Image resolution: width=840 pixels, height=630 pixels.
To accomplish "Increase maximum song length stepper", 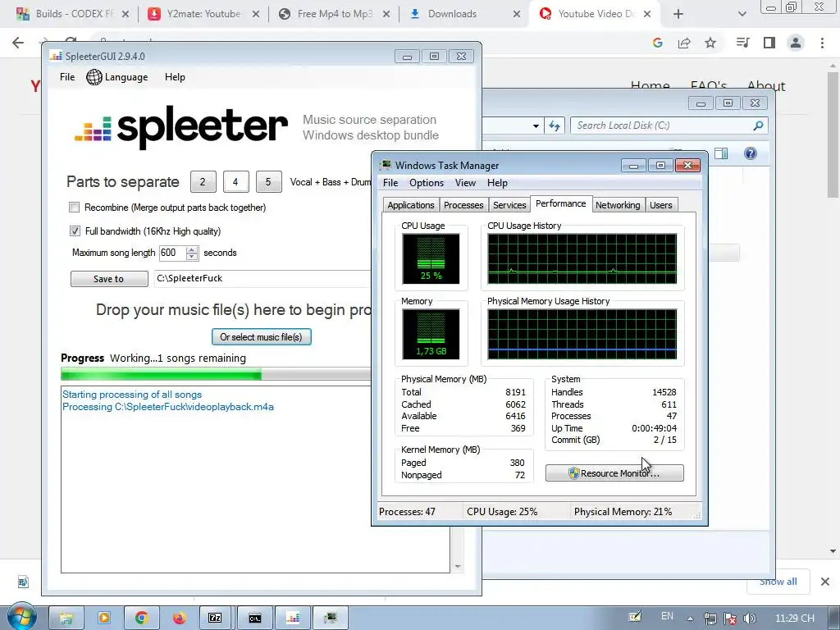I will click(192, 249).
